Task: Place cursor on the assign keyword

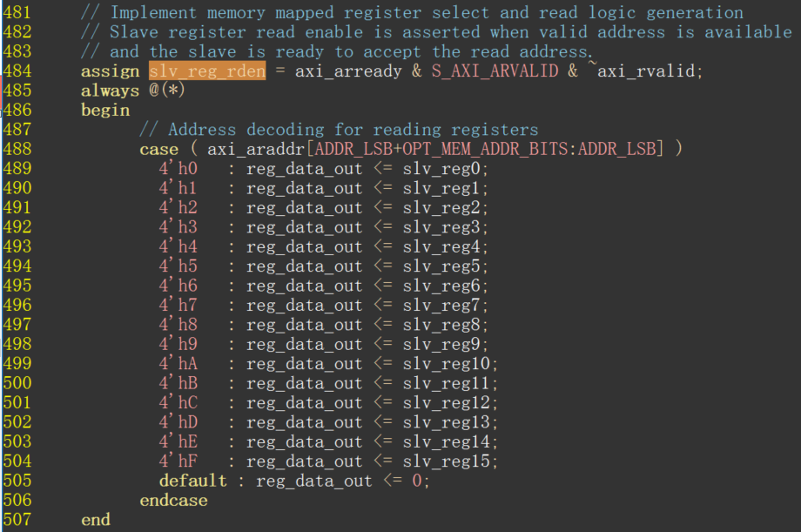Action: tap(110, 71)
